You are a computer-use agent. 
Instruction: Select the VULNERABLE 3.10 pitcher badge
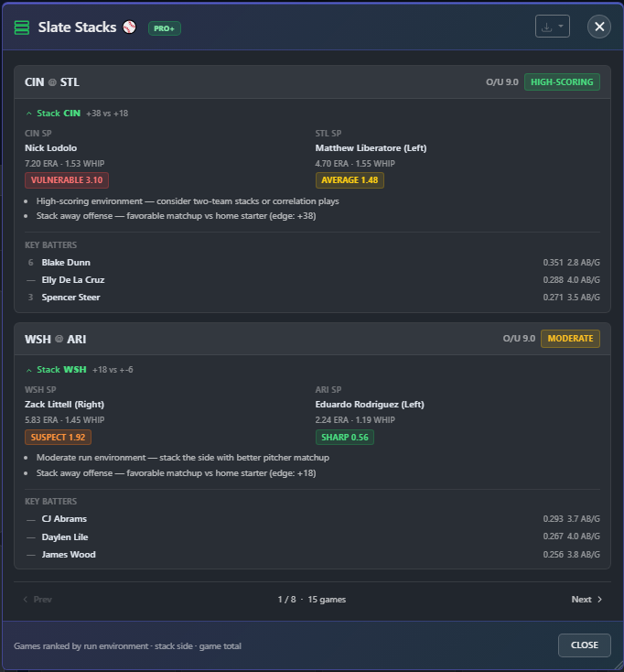coord(67,180)
